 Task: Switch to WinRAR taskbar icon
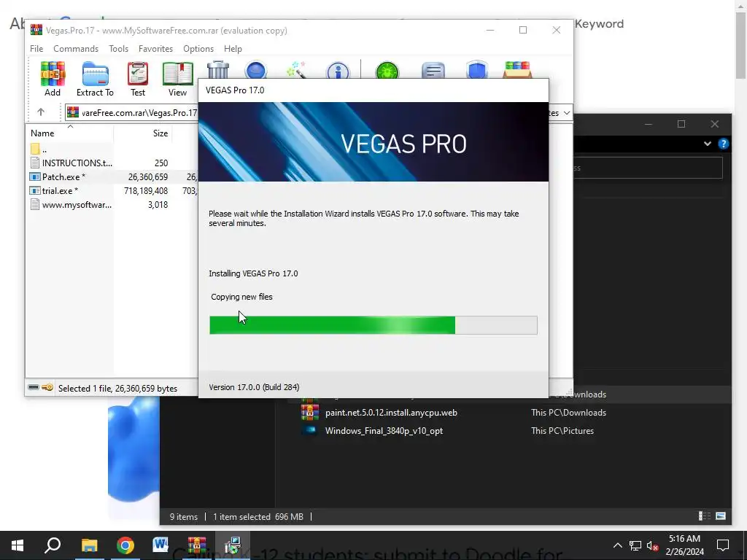(x=196, y=545)
